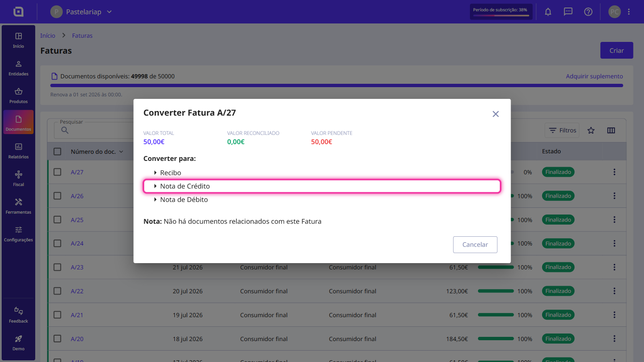Click the subscription period progress bar
Image resolution: width=644 pixels, height=362 pixels.
coord(501,16)
